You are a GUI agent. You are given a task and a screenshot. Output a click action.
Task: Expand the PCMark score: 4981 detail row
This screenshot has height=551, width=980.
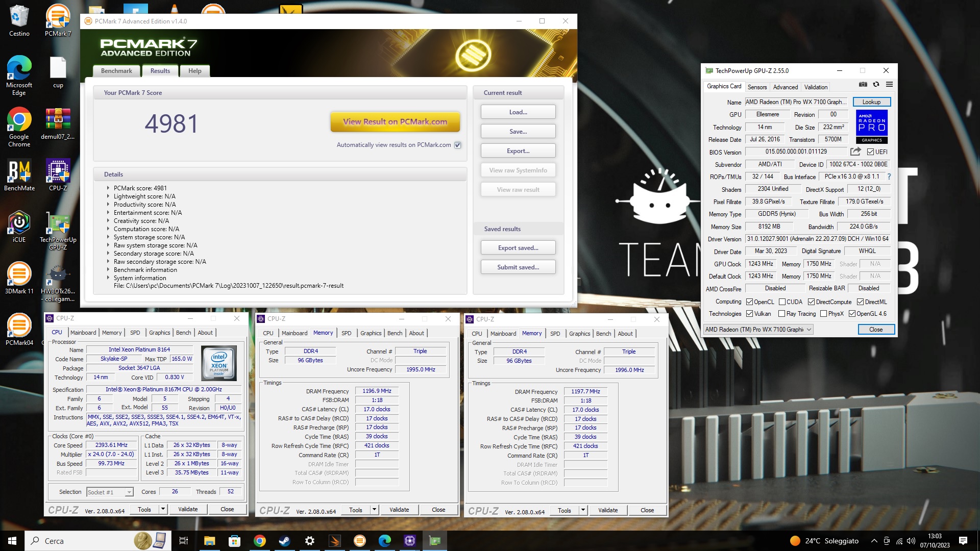click(x=108, y=188)
